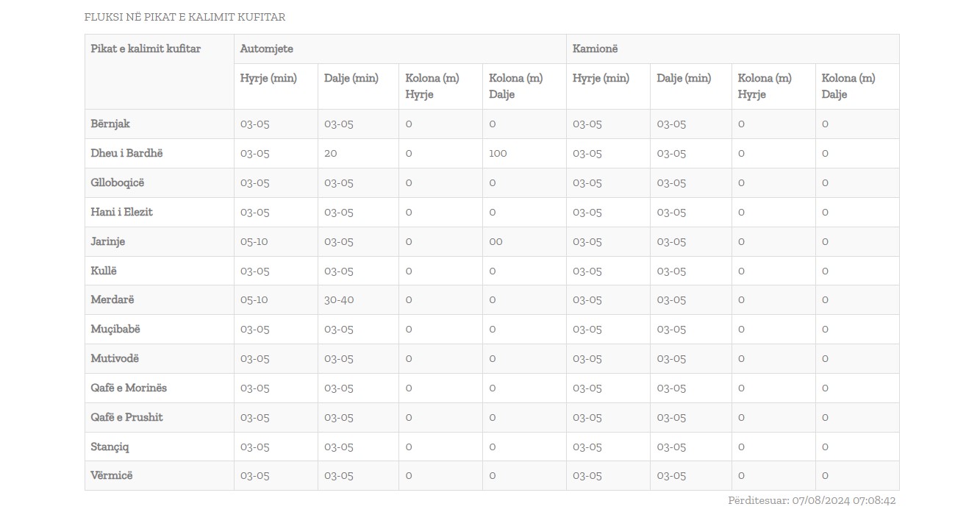
Task: Select the Qafë e Morinës row label
Action: 129,388
